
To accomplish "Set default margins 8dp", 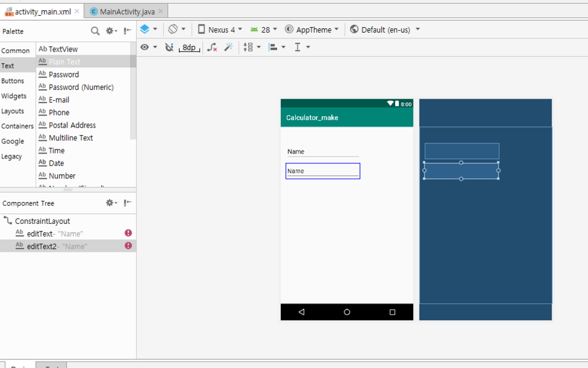I will pyautogui.click(x=189, y=47).
